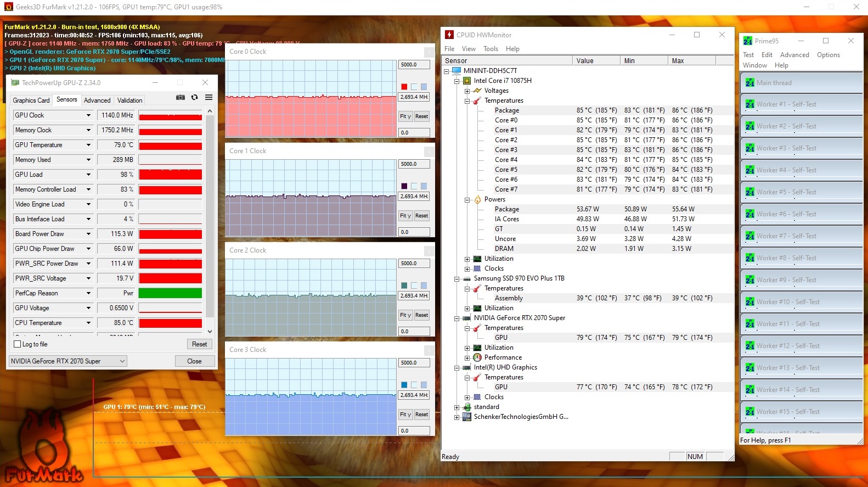Collapse the Powers node in HWMonitor

pyautogui.click(x=467, y=200)
